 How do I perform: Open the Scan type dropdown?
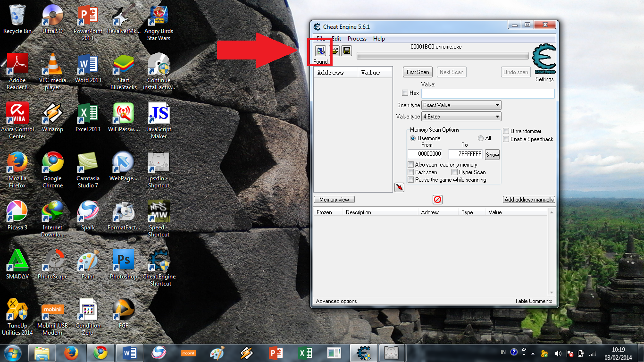(x=461, y=105)
